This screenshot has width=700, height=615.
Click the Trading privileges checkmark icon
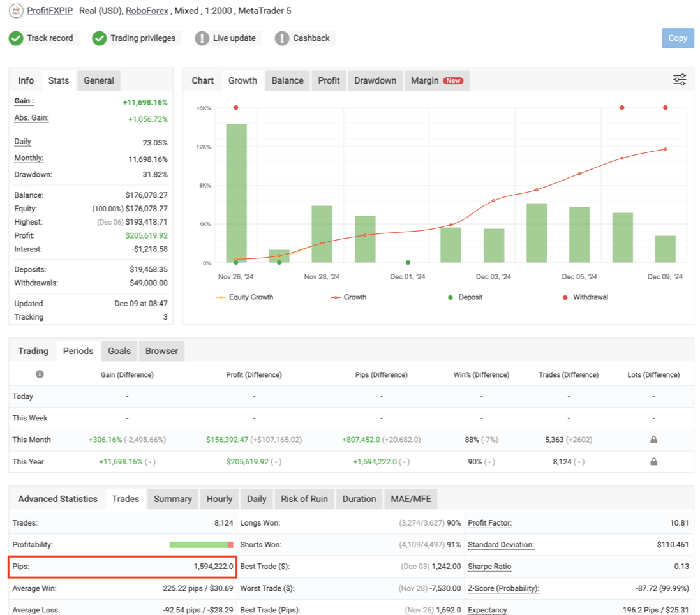99,38
